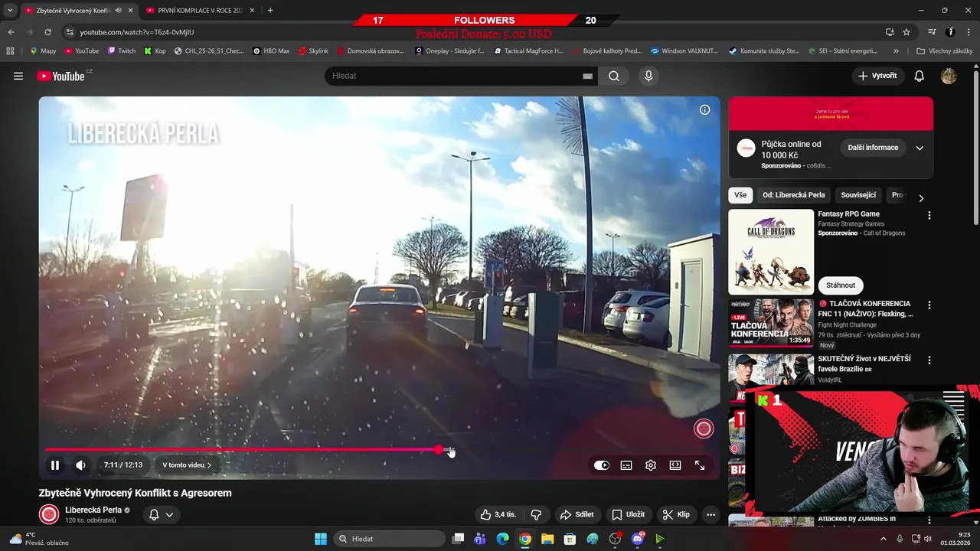Start voice search with microphone icon
This screenshot has height=551, width=980.
click(648, 76)
